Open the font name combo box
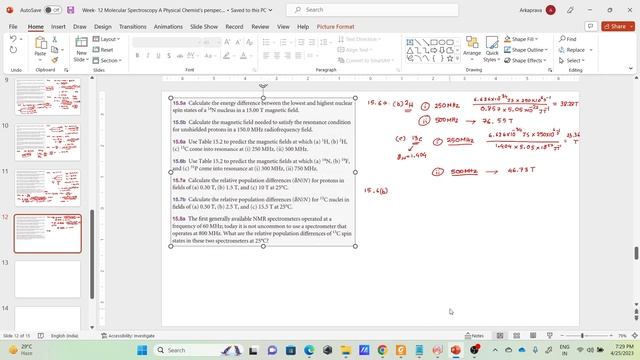The image size is (640, 360). [167, 42]
